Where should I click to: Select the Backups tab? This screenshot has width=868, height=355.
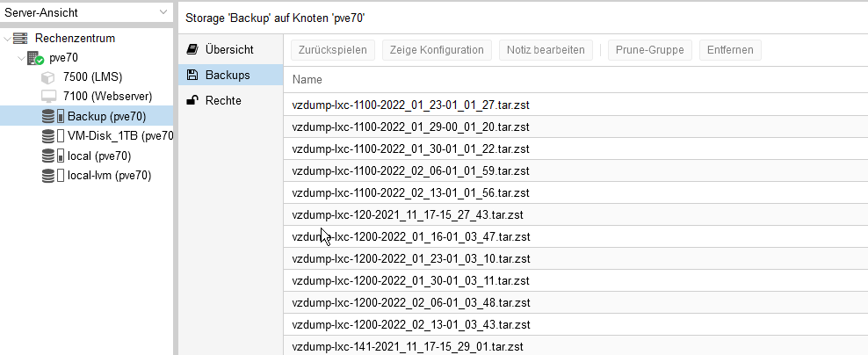pyautogui.click(x=227, y=76)
